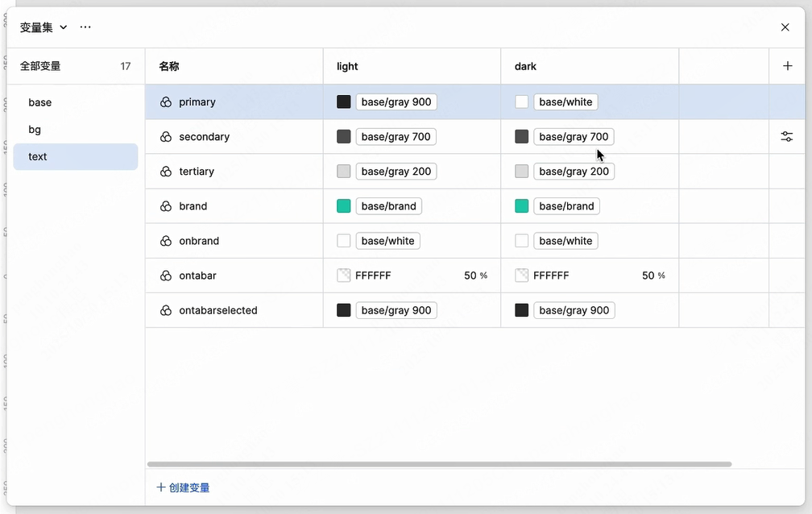The image size is (812, 514).
Task: Select the bg group in sidebar
Action: [x=35, y=130]
